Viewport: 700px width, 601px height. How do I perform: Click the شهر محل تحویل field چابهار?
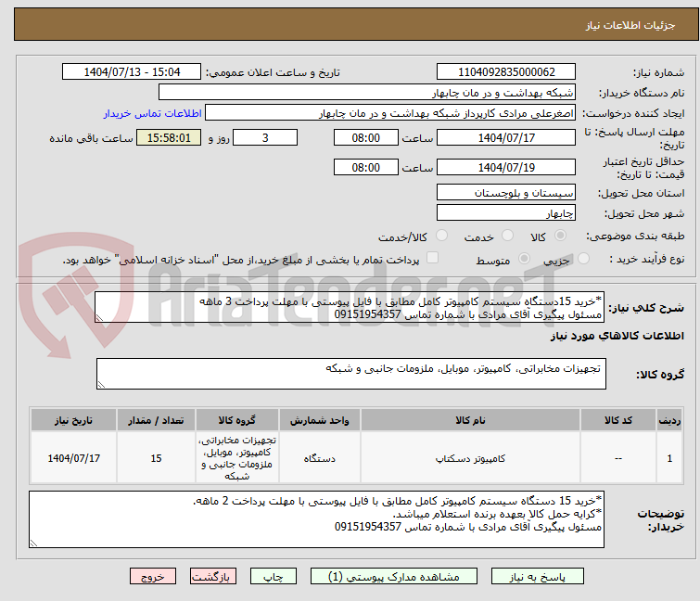506,213
